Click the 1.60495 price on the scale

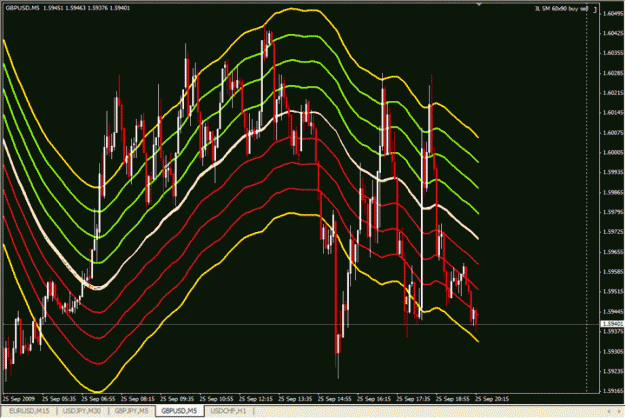613,14
